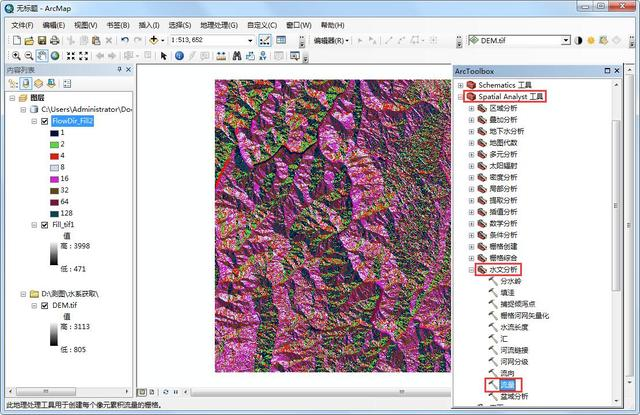The height and width of the screenshot is (415, 640).
Task: List layers by source
Action: tap(26, 84)
